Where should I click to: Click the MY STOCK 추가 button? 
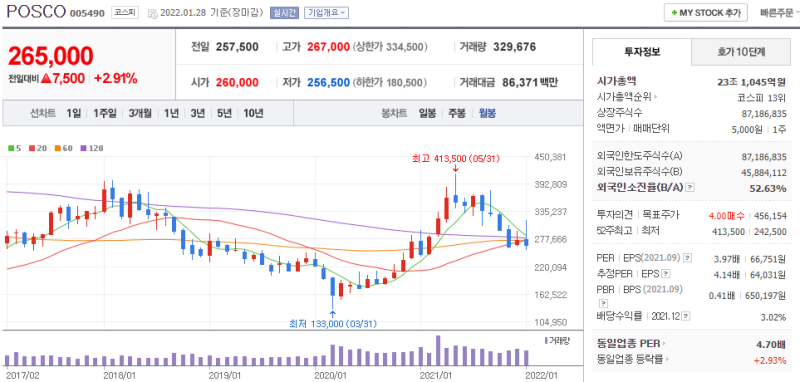(706, 13)
